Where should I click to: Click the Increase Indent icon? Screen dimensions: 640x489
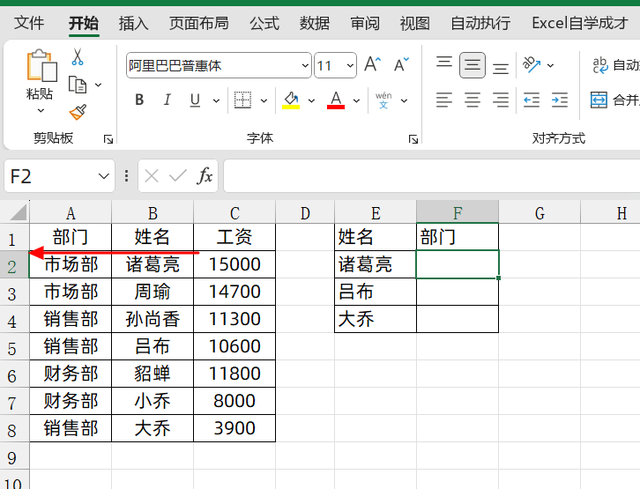560,100
